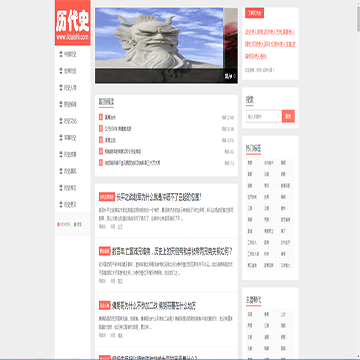The width and height of the screenshot is (360, 360).
Task: Open 世界历史 in the left sidebar
Action: click(x=70, y=71)
